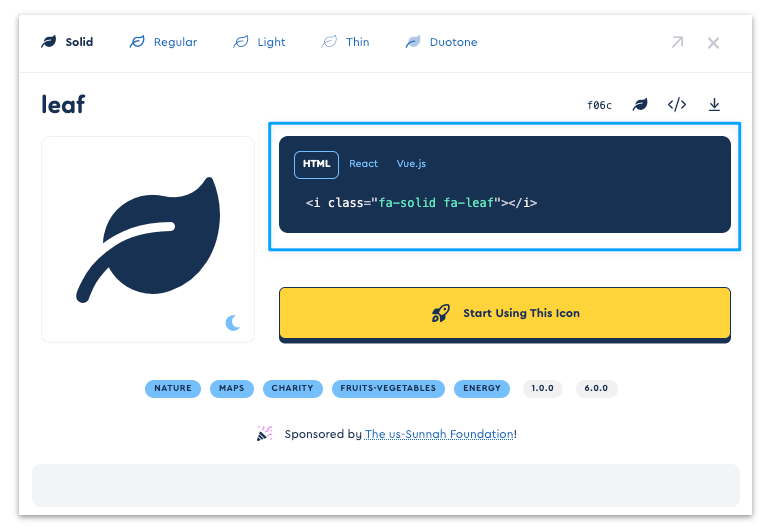Select the HTML code tab
The image size is (770, 532).
click(x=316, y=164)
